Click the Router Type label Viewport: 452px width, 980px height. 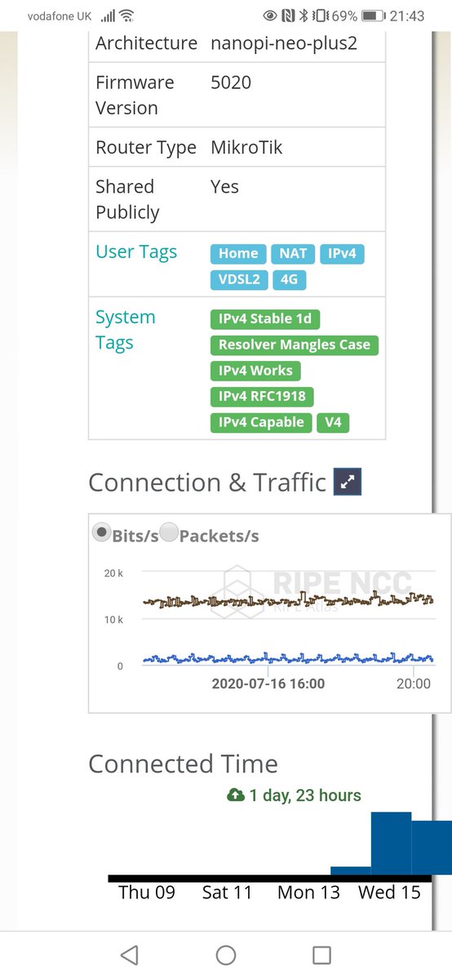(146, 148)
